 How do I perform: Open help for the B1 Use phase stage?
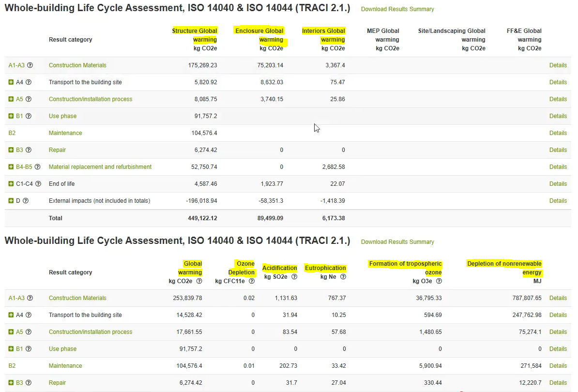click(x=28, y=116)
